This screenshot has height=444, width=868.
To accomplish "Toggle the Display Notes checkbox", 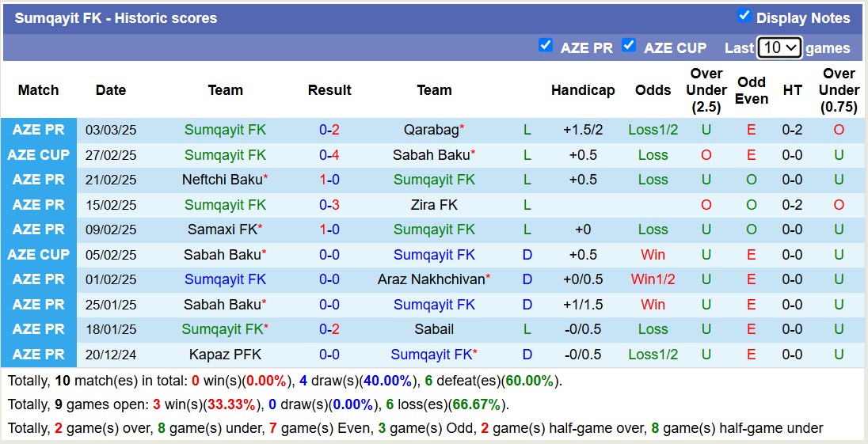I will click(x=744, y=16).
